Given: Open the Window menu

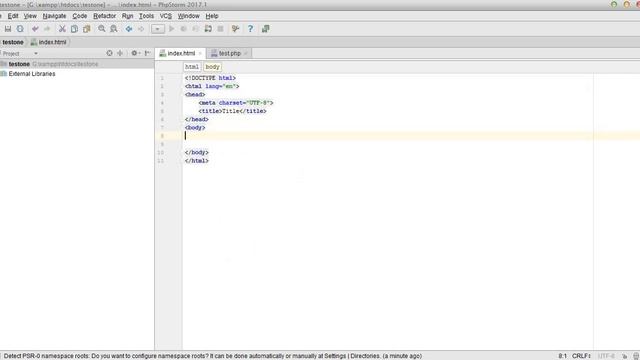Looking at the screenshot, I should pos(188,16).
